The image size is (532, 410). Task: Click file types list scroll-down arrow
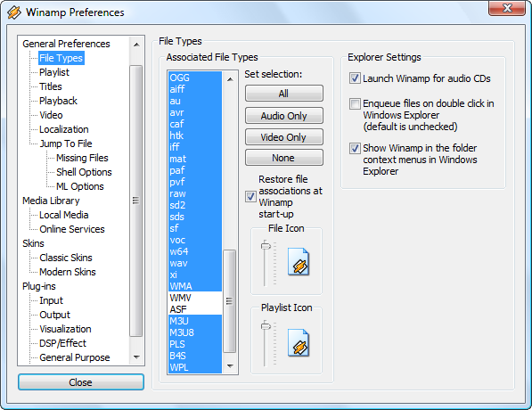[230, 365]
